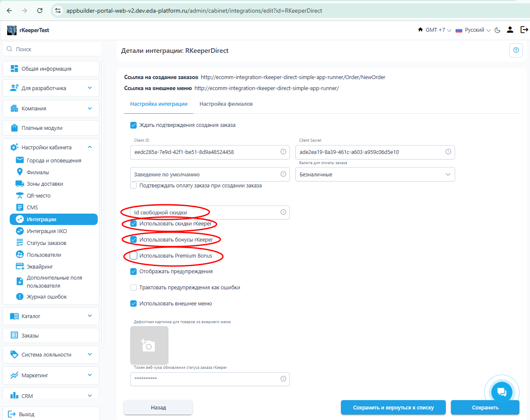This screenshot has width=530, height=420.
Task: Toggle dark mode moon icon
Action: point(497,30)
